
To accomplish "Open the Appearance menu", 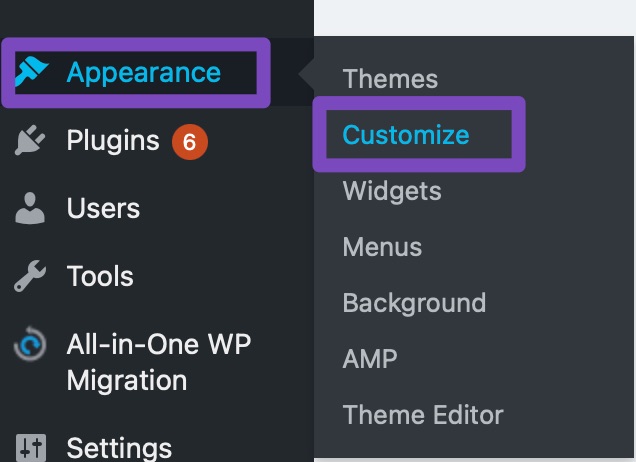I will point(143,73).
